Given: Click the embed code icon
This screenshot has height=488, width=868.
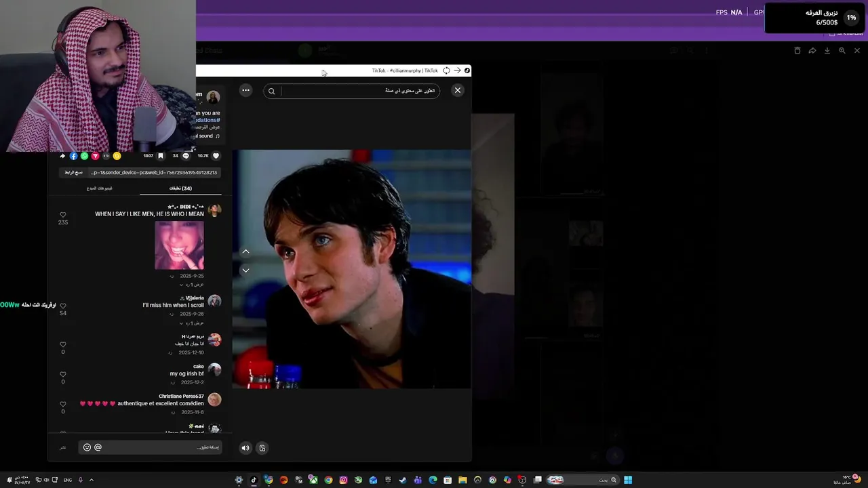Looking at the screenshot, I should coord(106,156).
